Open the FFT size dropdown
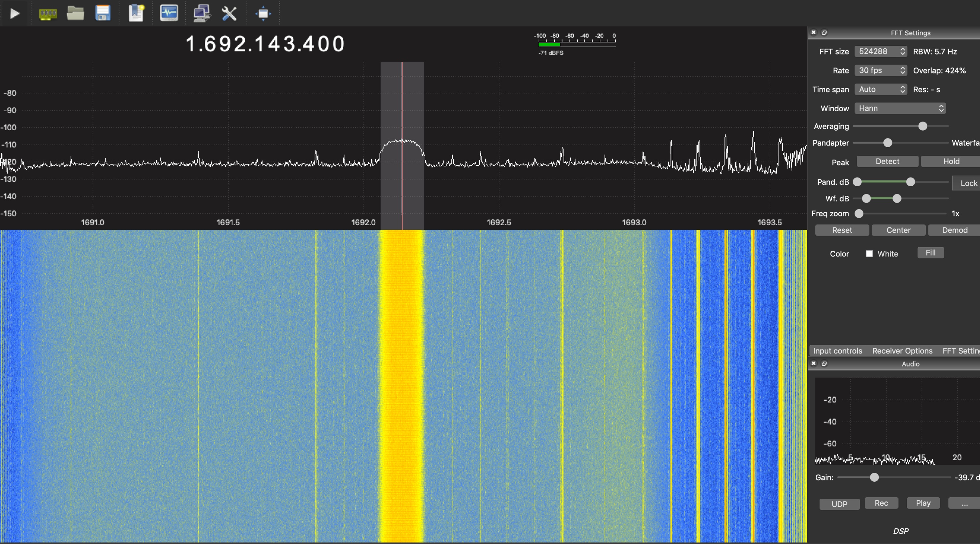The image size is (980, 544). [x=881, y=51]
